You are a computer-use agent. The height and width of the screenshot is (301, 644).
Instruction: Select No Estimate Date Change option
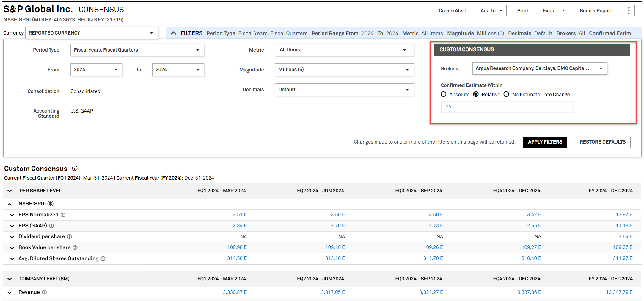(506, 94)
